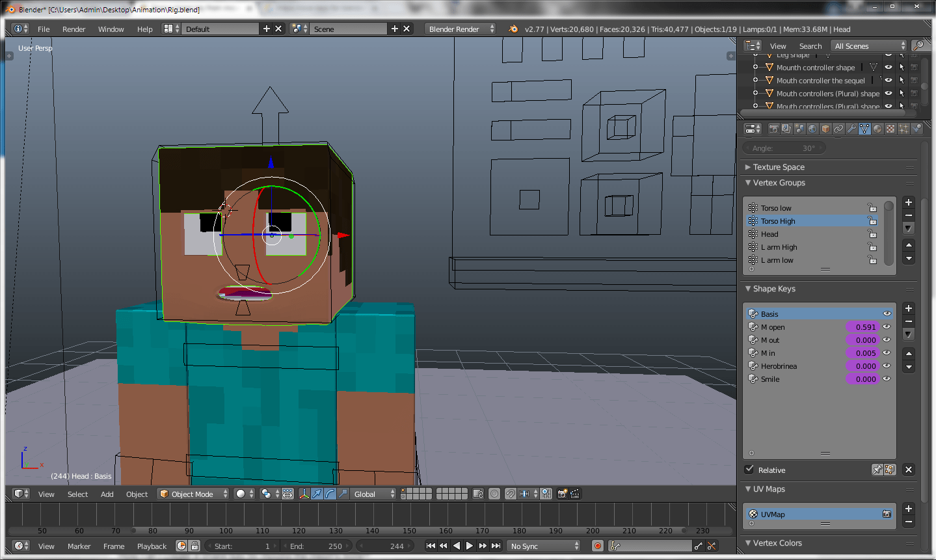Open the mesh Data triangle tab
Screen dimensions: 936x560
(864, 129)
